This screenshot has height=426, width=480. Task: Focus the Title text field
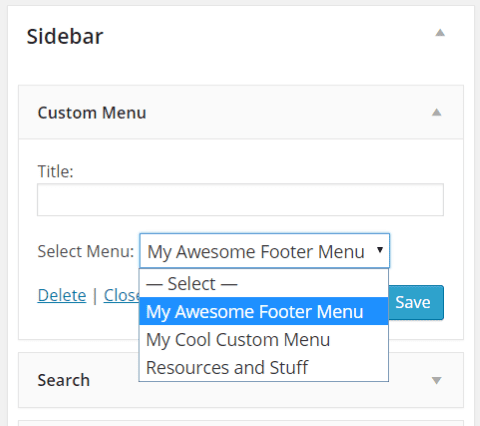(240, 199)
